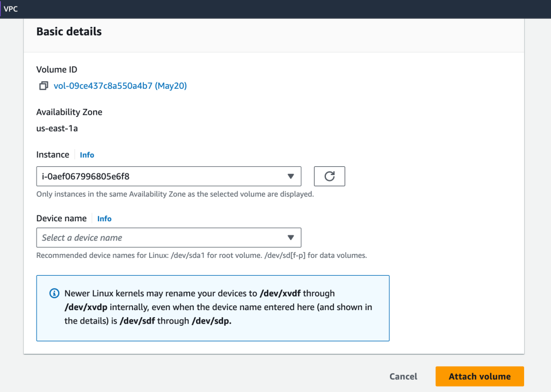Click the Volume ID field label
This screenshot has height=392, width=551.
point(57,69)
